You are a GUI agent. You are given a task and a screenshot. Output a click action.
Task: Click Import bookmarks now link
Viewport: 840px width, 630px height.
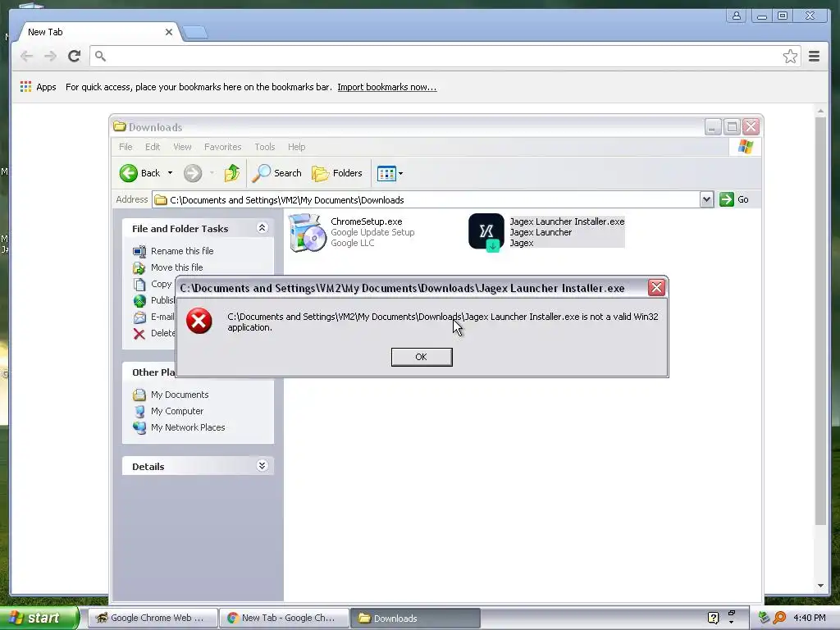pos(387,87)
